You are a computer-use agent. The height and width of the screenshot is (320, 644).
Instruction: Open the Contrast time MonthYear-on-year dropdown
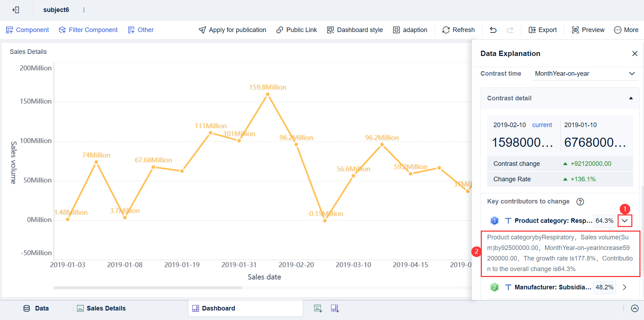coord(585,74)
